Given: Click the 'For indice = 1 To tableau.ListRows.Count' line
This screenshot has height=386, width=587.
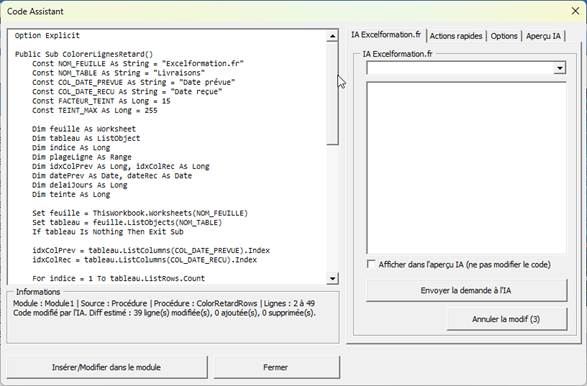Looking at the screenshot, I should (x=118, y=279).
